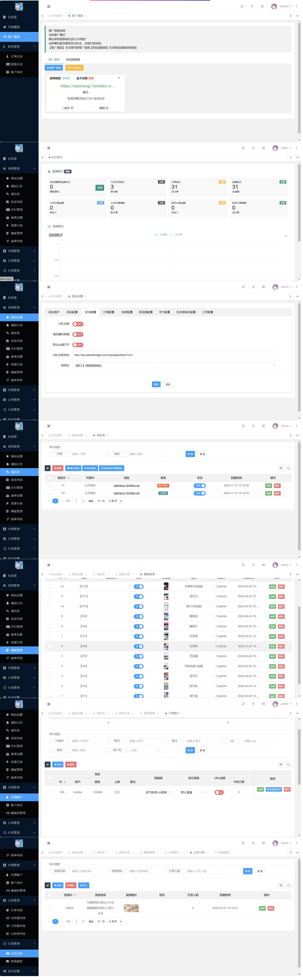
Task: Open 未结算列表 in the sidebar
Action: [19, 918]
